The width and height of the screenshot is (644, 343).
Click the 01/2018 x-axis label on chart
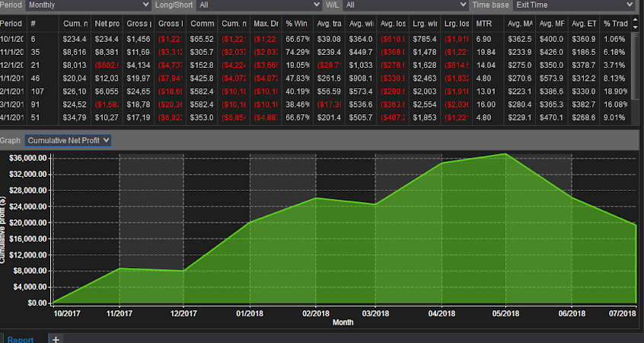click(x=250, y=313)
